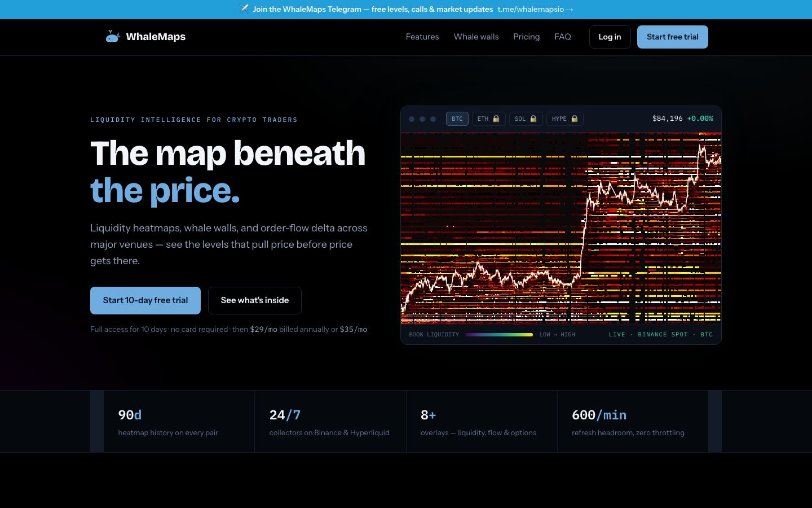The width and height of the screenshot is (812, 508).
Task: Click the 24/7 stat value
Action: point(285,415)
